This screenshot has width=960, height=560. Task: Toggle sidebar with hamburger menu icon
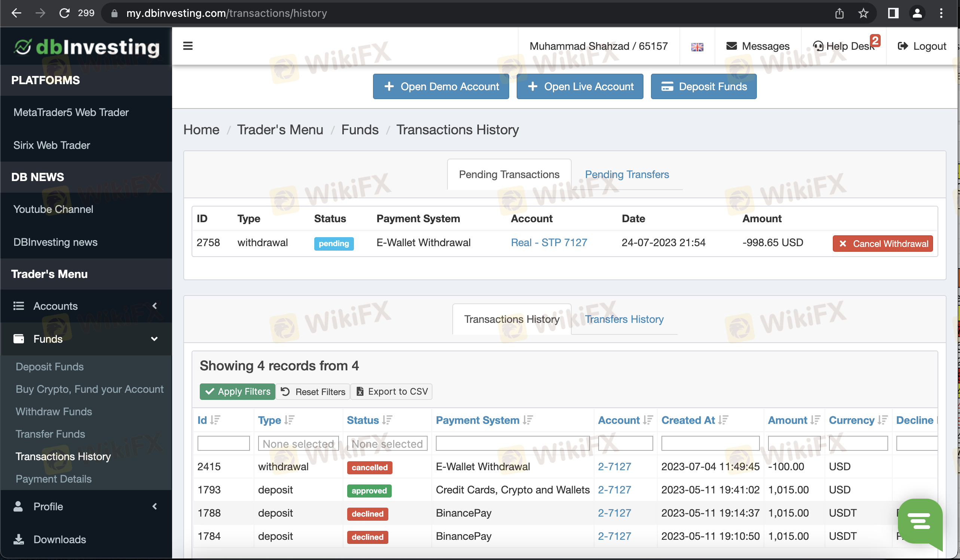point(188,46)
